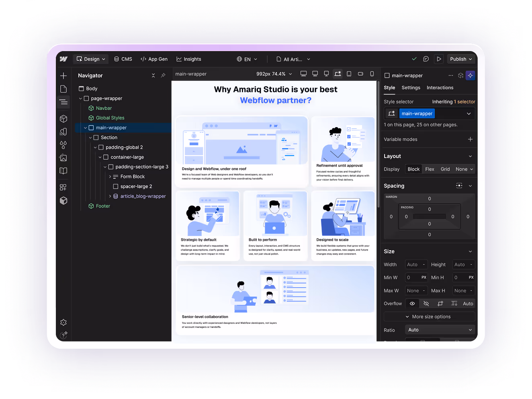Open the EN locale dropdown
The image size is (532, 399).
point(247,59)
